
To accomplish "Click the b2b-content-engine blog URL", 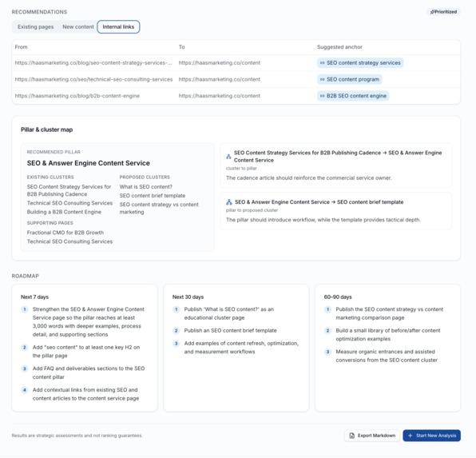I will [77, 96].
